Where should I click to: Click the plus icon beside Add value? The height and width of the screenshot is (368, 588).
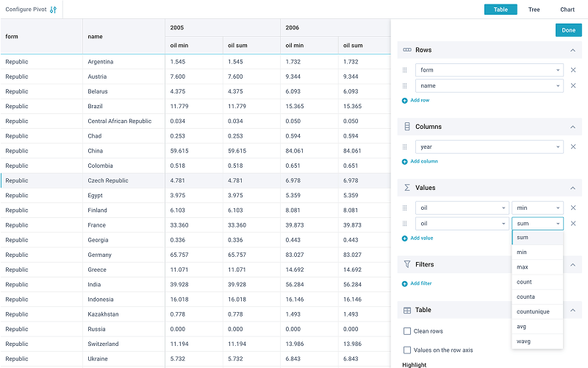(405, 238)
